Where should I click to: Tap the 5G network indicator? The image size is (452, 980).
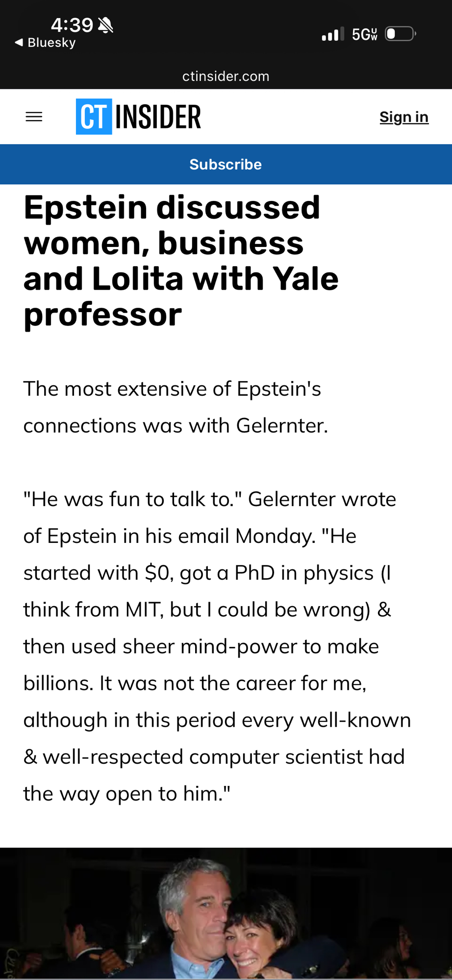(x=364, y=34)
